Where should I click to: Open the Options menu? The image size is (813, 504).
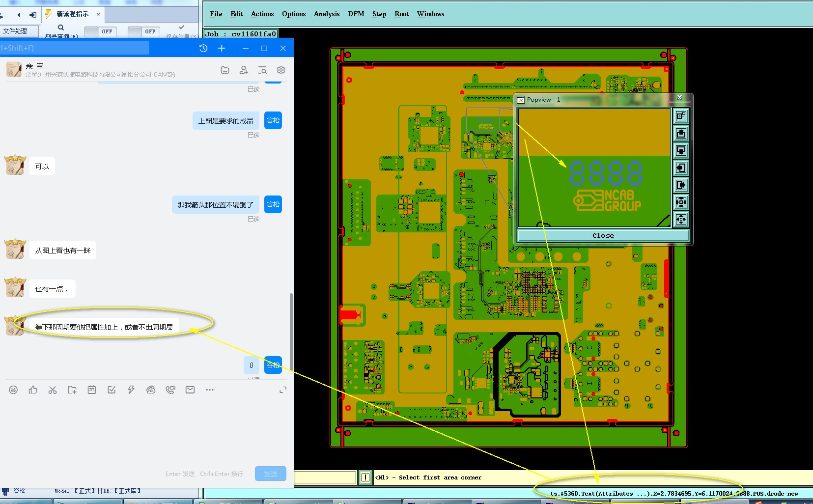pos(294,14)
